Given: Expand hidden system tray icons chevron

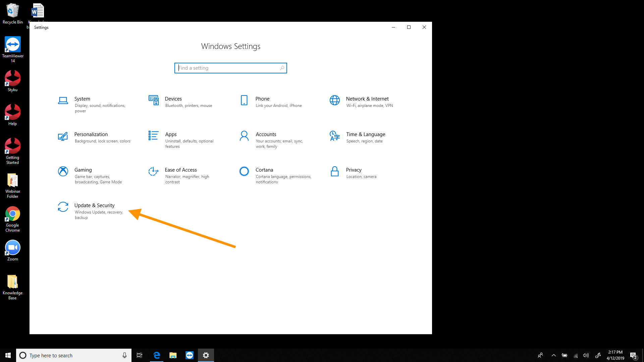Looking at the screenshot, I should 553,355.
